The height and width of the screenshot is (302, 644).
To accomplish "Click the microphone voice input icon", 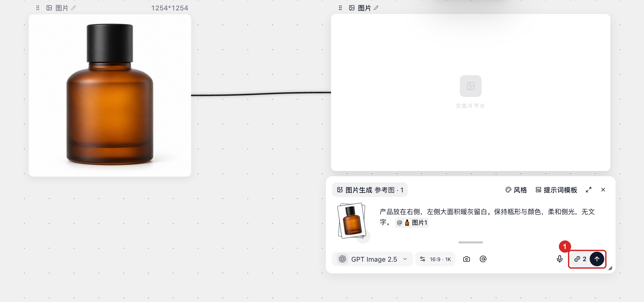I will [x=560, y=259].
